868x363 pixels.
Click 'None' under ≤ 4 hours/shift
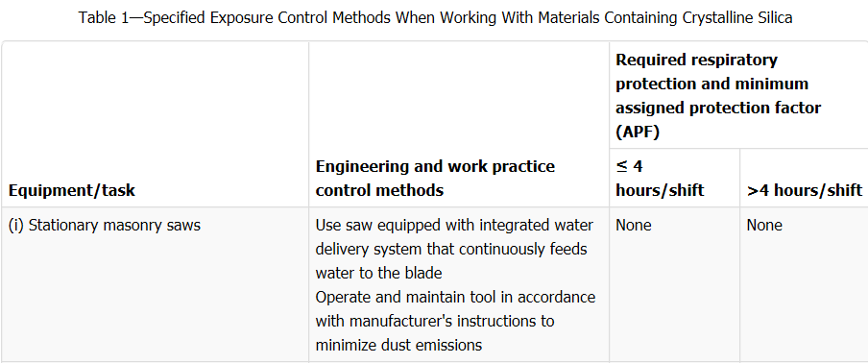(634, 226)
